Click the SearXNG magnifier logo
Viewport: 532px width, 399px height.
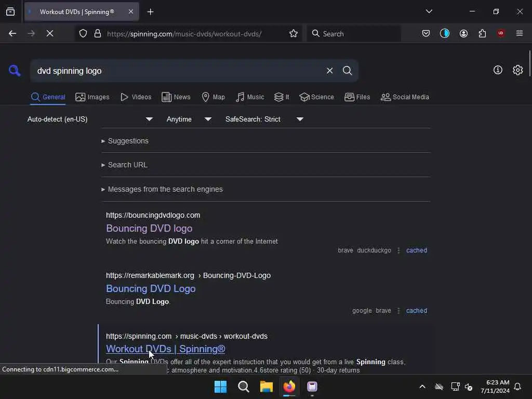coord(15,71)
